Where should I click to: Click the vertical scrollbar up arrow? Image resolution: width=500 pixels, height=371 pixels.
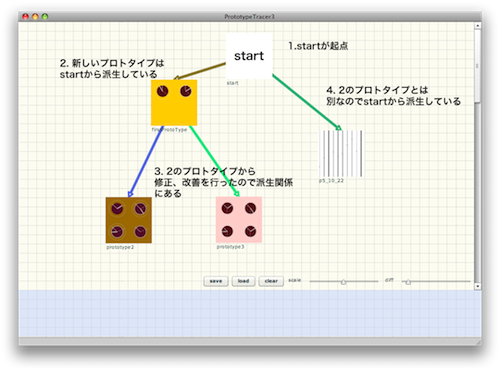point(478,26)
